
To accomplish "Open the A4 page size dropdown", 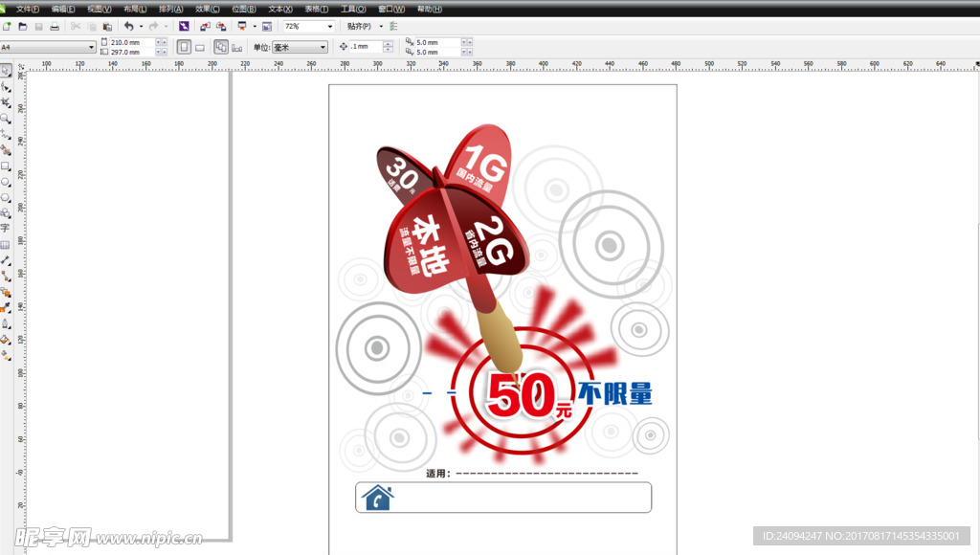I will pyautogui.click(x=91, y=47).
